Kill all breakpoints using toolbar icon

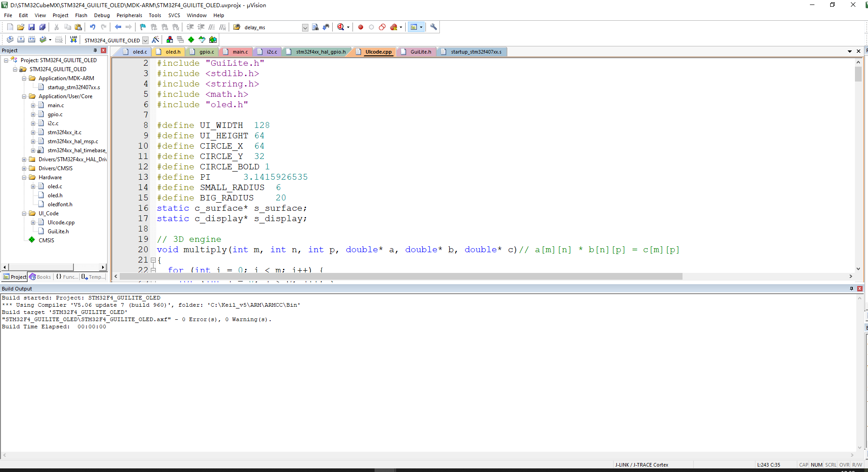coord(393,27)
